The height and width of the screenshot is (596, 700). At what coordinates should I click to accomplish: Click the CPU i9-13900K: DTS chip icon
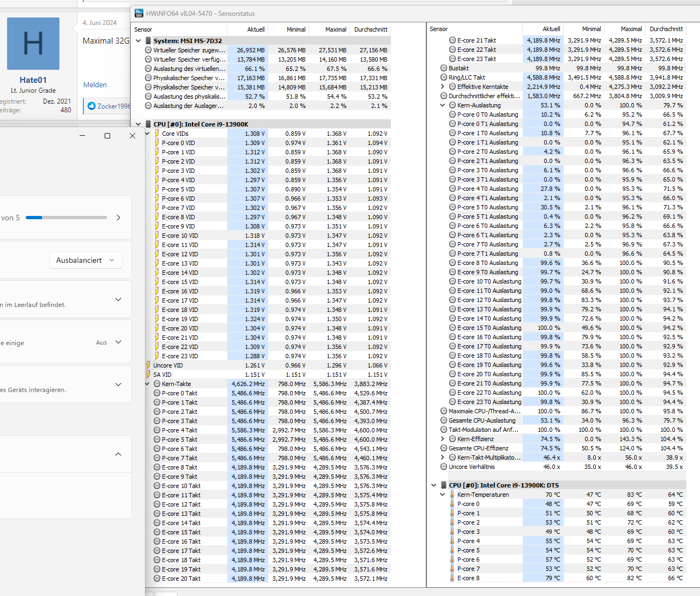click(443, 485)
